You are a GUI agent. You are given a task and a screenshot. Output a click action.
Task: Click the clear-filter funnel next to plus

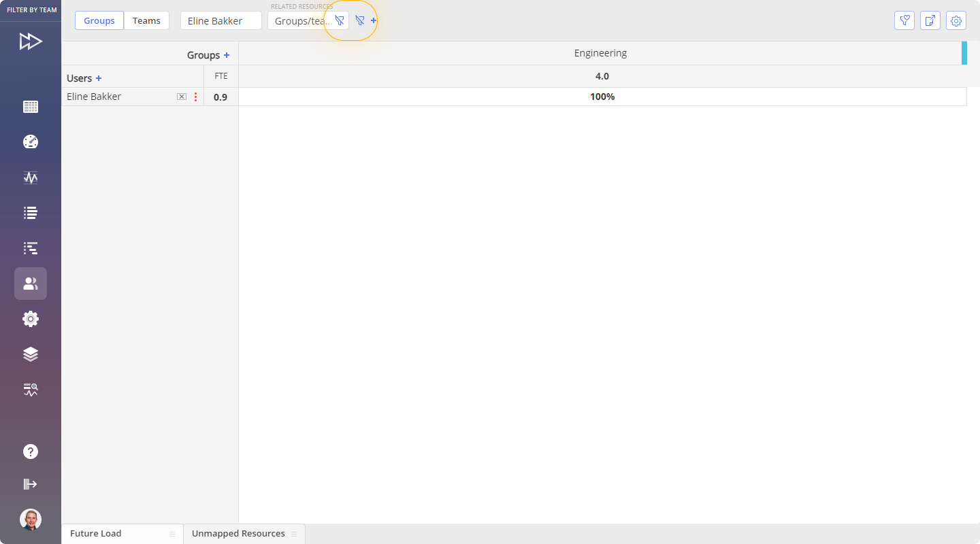point(360,20)
